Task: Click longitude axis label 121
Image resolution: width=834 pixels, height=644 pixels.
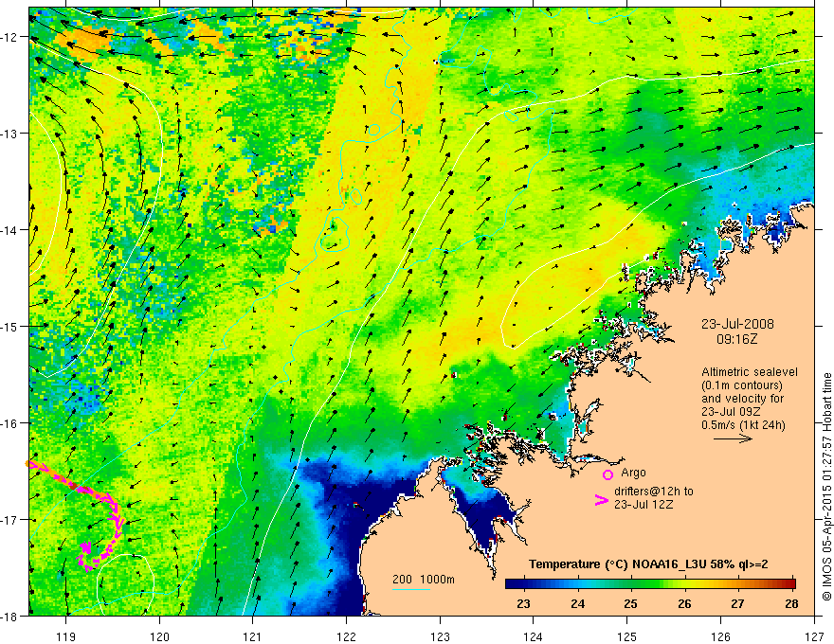Action: 253,636
